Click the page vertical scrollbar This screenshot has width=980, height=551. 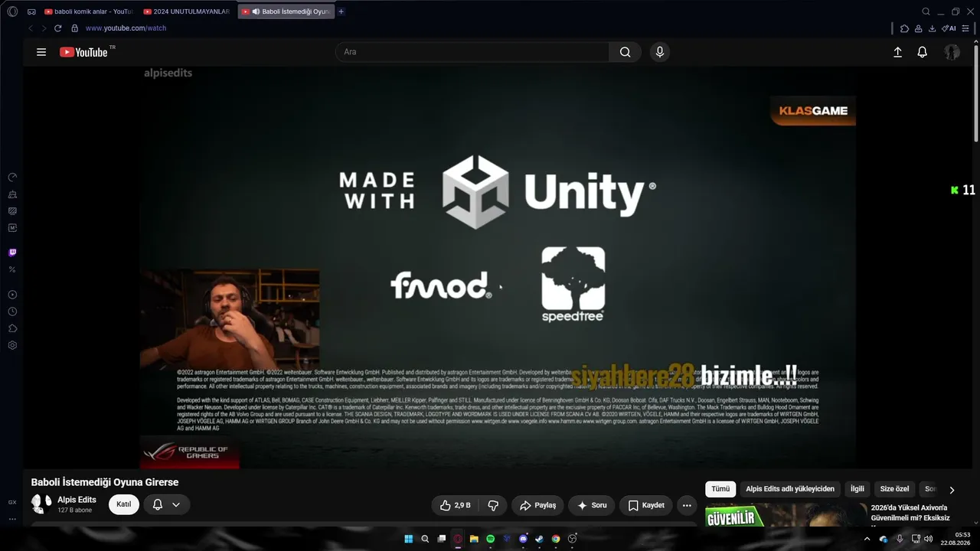(976, 92)
